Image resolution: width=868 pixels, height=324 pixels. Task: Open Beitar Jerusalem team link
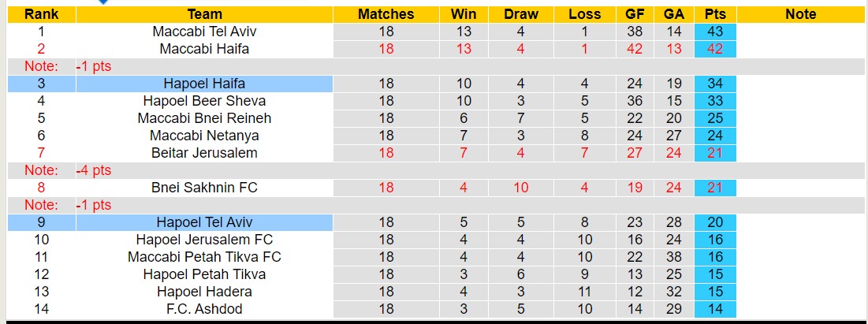[x=204, y=153]
